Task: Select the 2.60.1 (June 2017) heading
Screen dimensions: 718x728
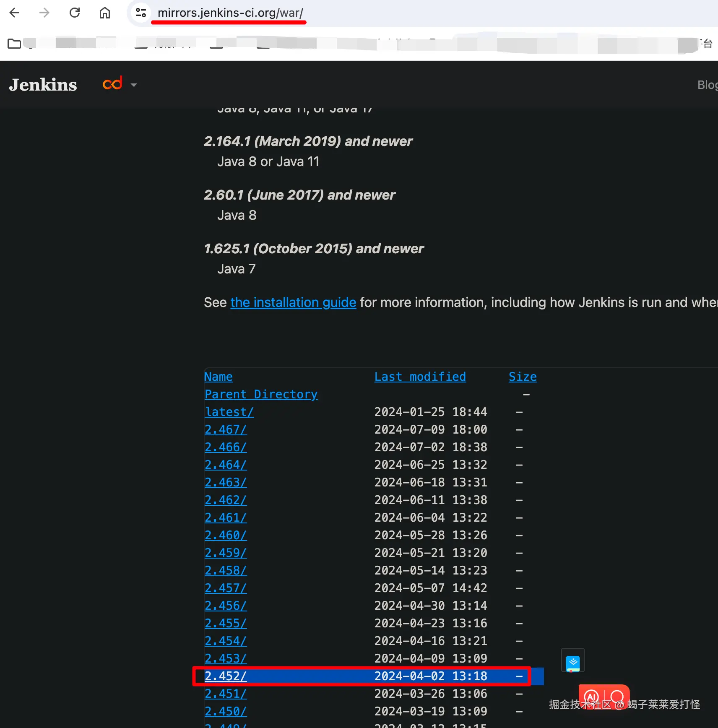Action: [x=299, y=195]
